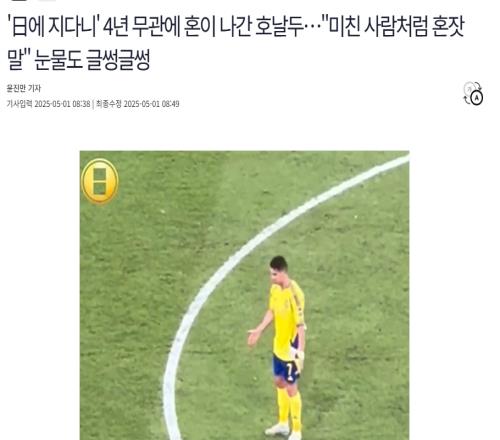Click the player in the yellow jersey
This screenshot has width=500, height=440.
[x=283, y=347]
